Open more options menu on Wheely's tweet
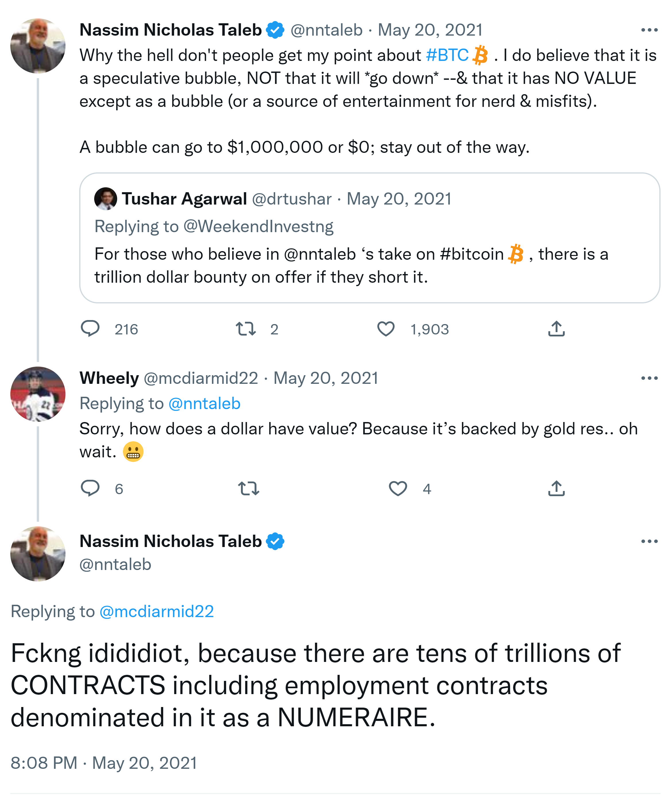This screenshot has height=805, width=672. click(649, 378)
